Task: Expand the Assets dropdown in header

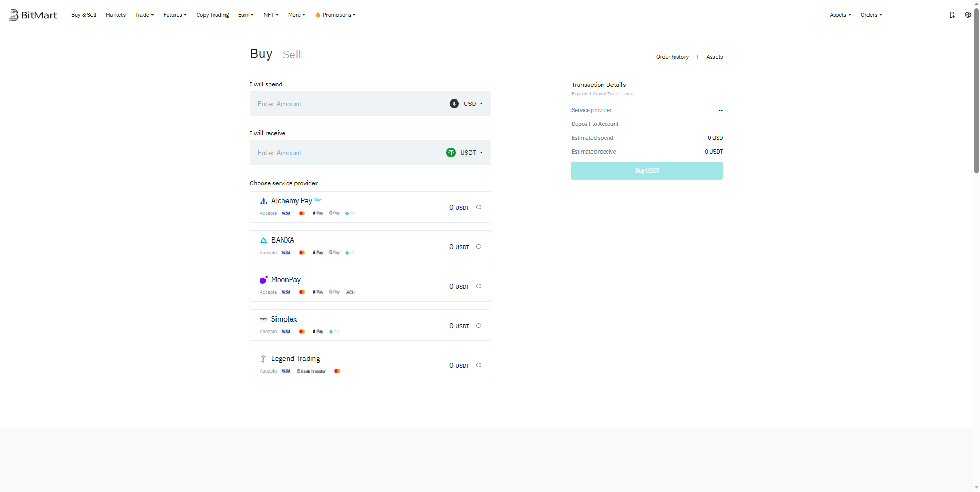Action: (840, 15)
